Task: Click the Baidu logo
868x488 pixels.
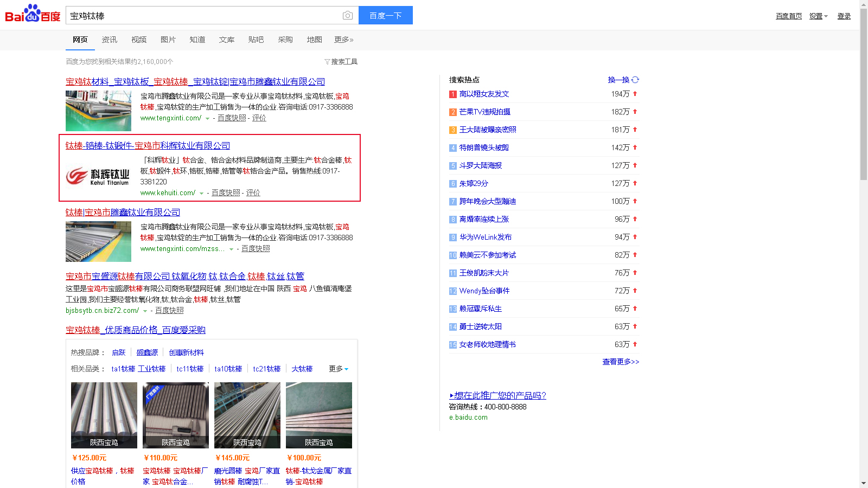Action: (33, 14)
